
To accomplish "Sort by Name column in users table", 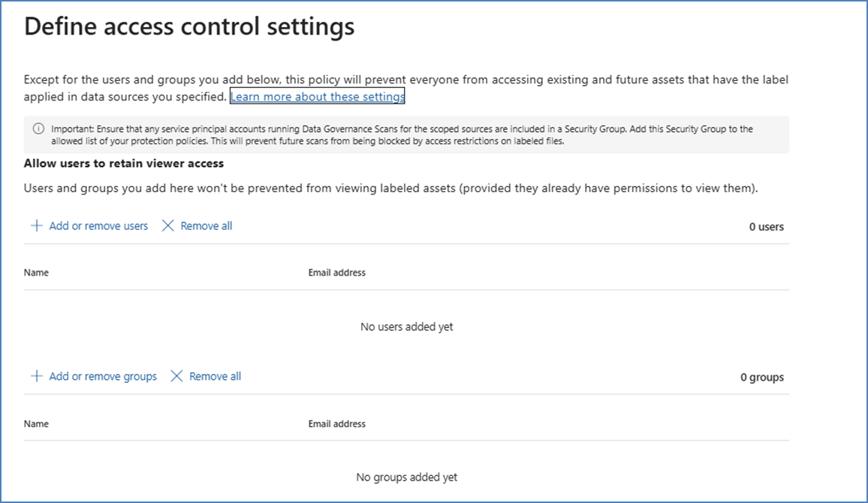I will pyautogui.click(x=36, y=273).
